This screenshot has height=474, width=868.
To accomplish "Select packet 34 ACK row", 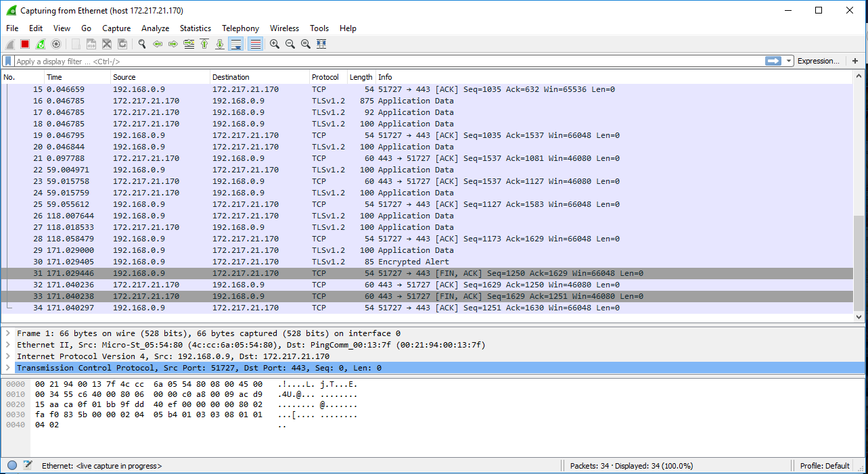I will click(x=428, y=308).
